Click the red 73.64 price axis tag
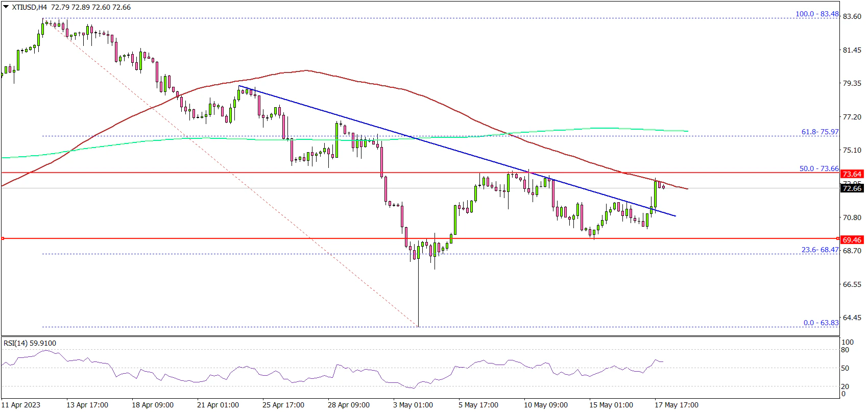 coord(852,174)
